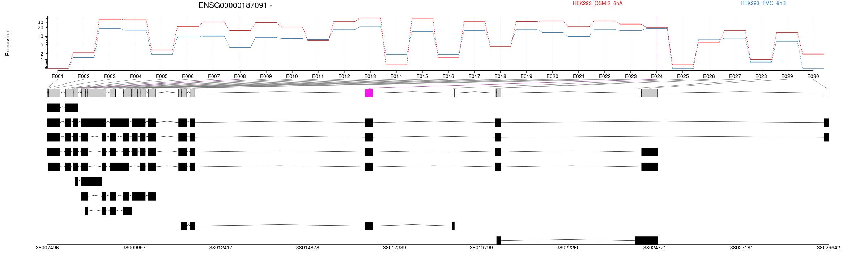Click the y-axis tick value 10
This screenshot has height=253, width=868.
click(41, 36)
